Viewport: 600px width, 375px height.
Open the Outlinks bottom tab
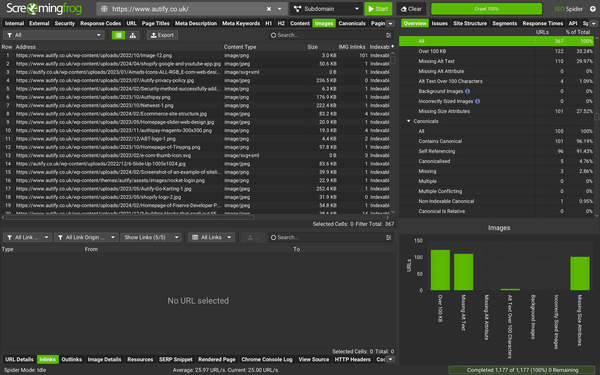pyautogui.click(x=72, y=360)
